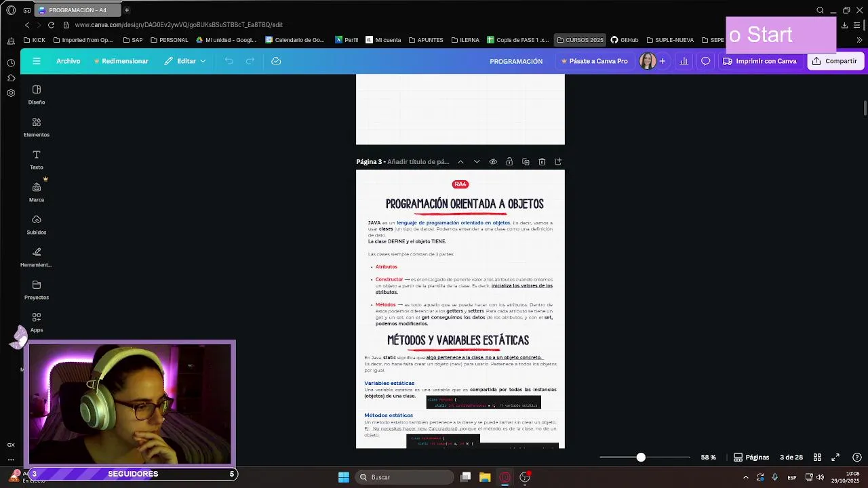Open the 58 % zoom level menu
868x488 pixels.
click(x=709, y=457)
